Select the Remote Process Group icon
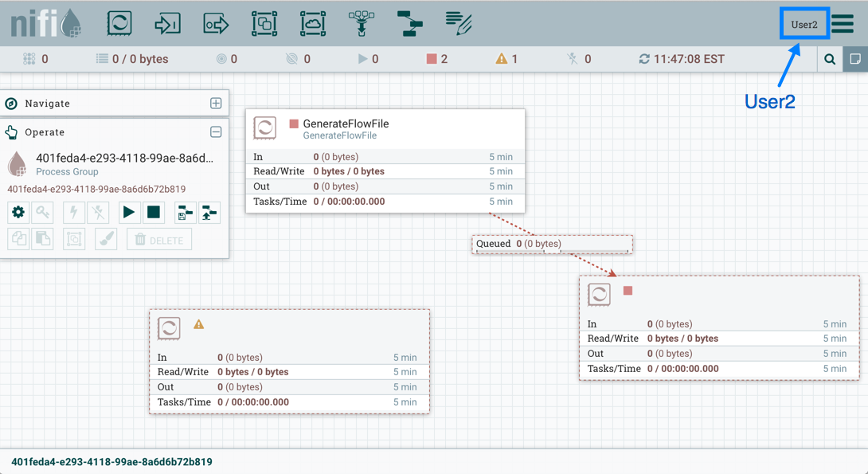Viewport: 868px width, 474px height. 313,23
